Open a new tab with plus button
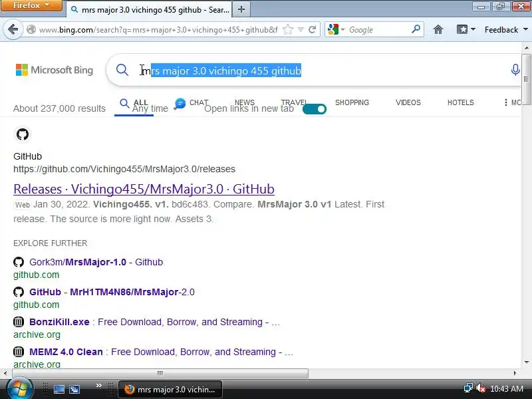Screen dimensions: 532x399 (241, 9)
